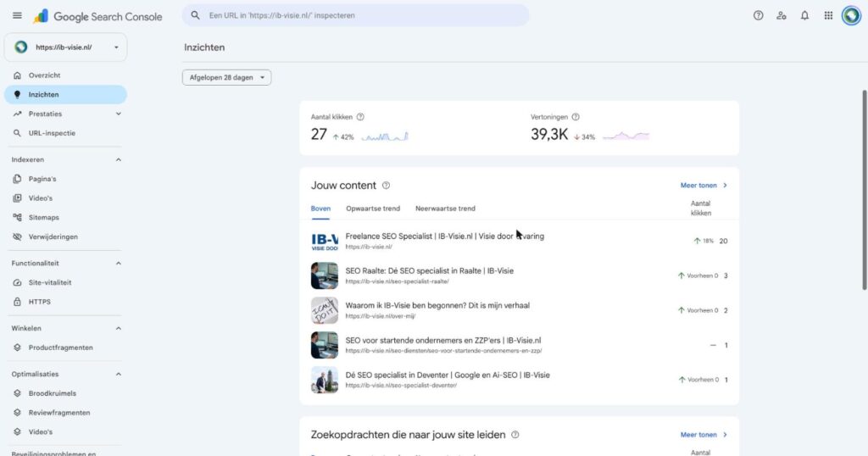The height and width of the screenshot is (456, 868).
Task: Open the https://ib-visie.nl/ property selector
Action: click(x=65, y=47)
